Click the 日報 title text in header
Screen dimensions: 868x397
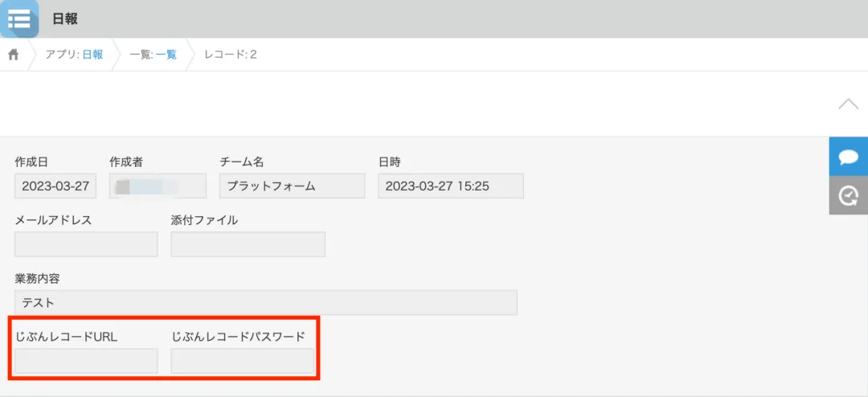pyautogui.click(x=65, y=18)
